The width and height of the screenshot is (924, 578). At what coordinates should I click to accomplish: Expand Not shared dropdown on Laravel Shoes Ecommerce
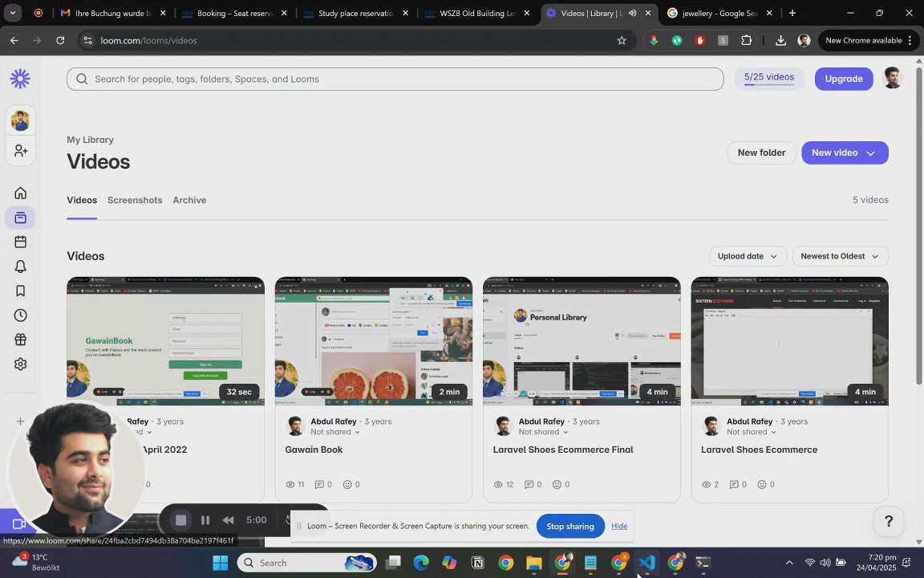click(x=751, y=433)
